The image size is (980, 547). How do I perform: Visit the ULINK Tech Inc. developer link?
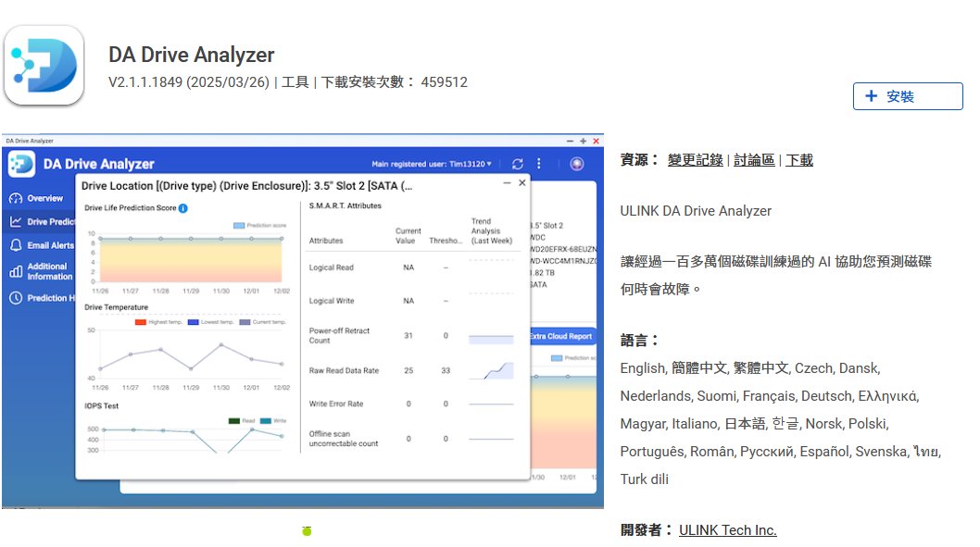click(727, 530)
